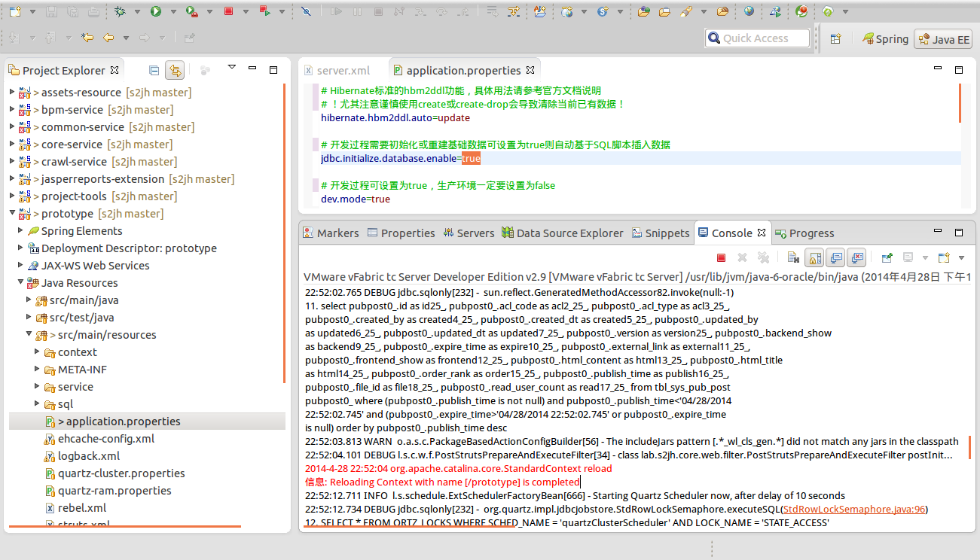Open the Markers tab

pos(331,233)
